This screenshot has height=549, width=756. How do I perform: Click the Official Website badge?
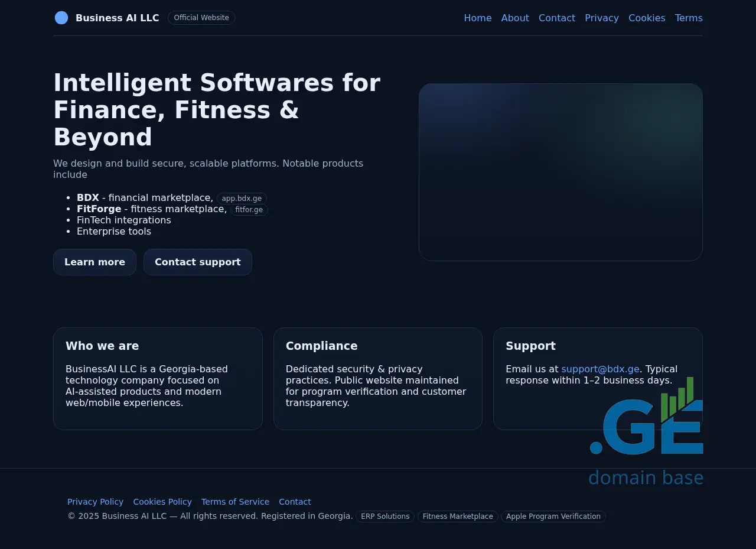click(x=201, y=18)
